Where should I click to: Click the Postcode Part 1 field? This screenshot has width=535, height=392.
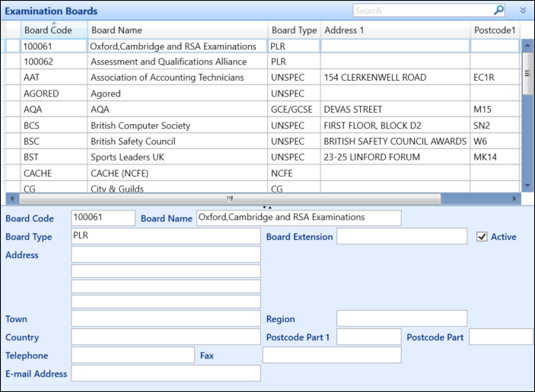pyautogui.click(x=369, y=336)
